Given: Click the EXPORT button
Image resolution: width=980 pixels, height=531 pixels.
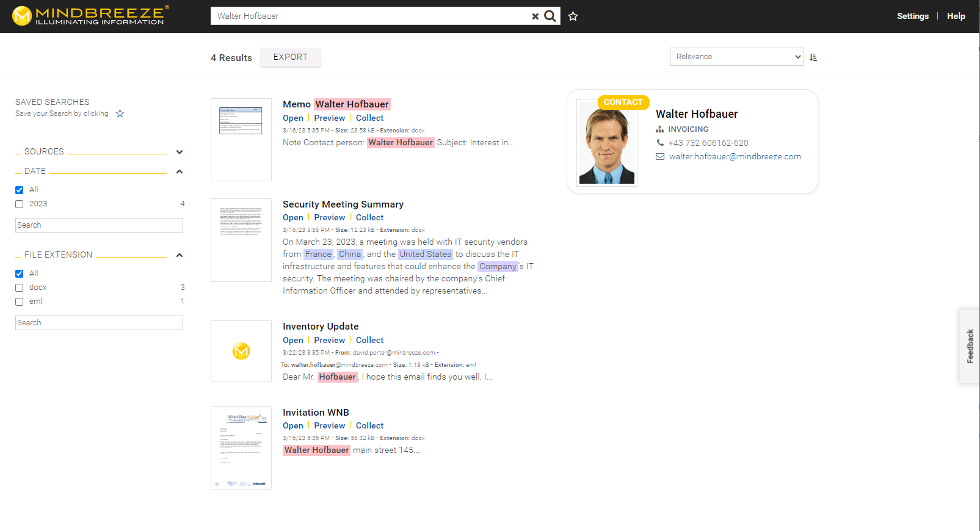Looking at the screenshot, I should 291,57.
